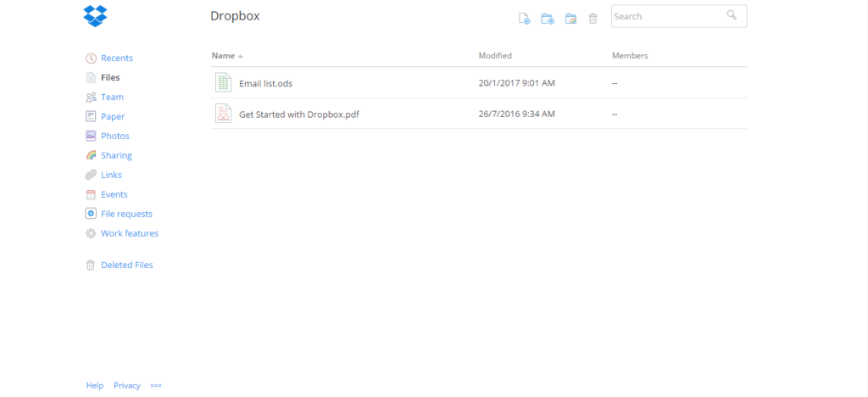The height and width of the screenshot is (397, 868).
Task: Open Paper from the sidebar
Action: (x=113, y=117)
